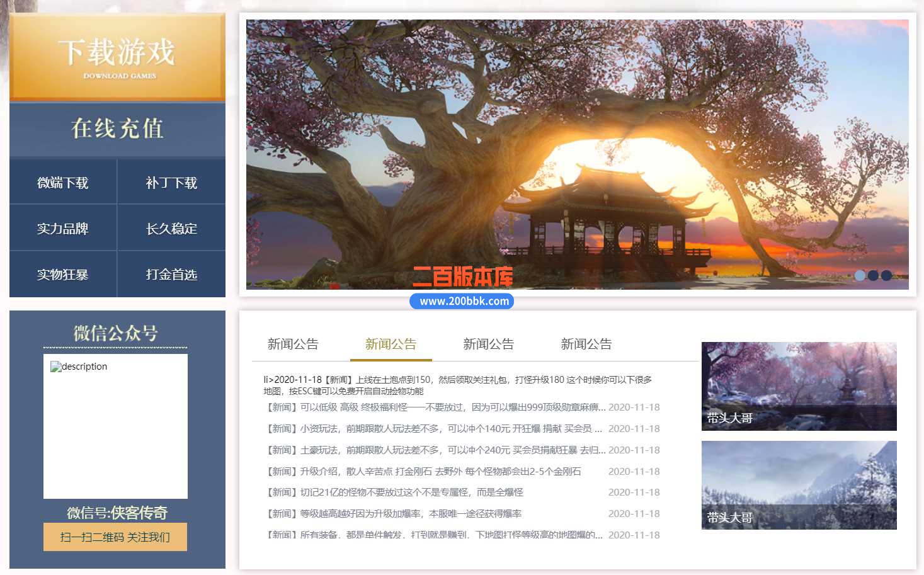The height and width of the screenshot is (575, 924).
Task: Open news 可以低级 高级 终极福利怪
Action: pyautogui.click(x=436, y=407)
